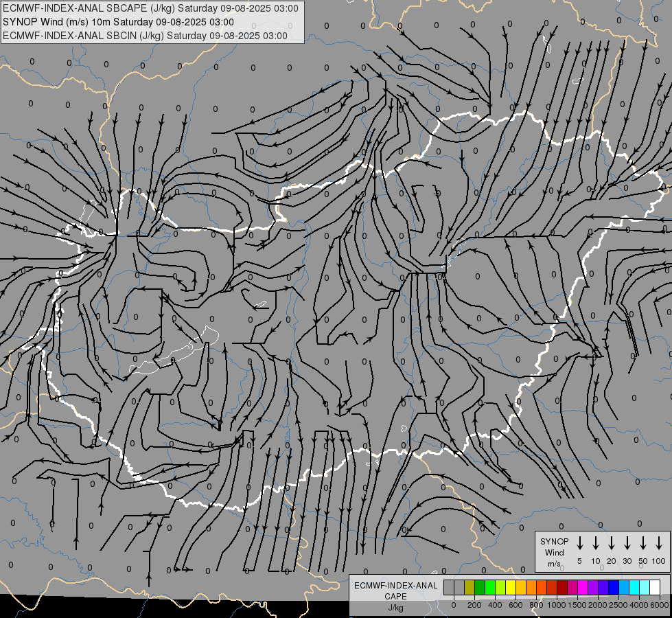Pick the yellow-green swatch in CAPE scale
Viewport: 672px width, 618px height.
click(x=500, y=588)
